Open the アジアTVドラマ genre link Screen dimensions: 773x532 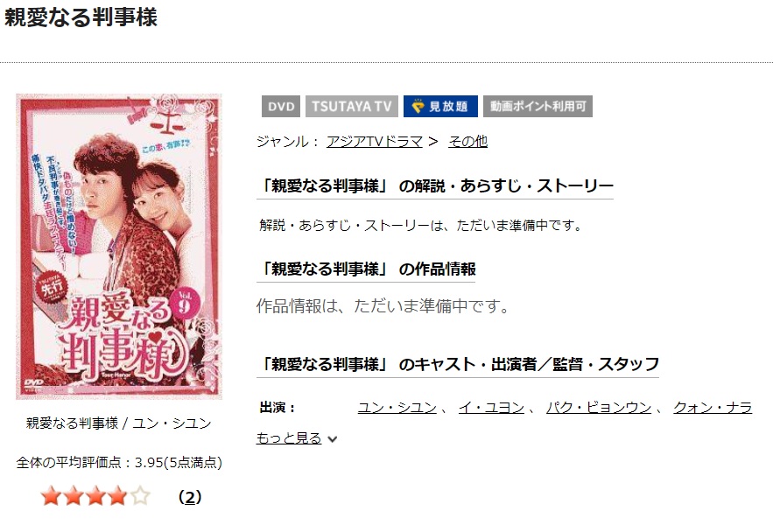(x=374, y=142)
